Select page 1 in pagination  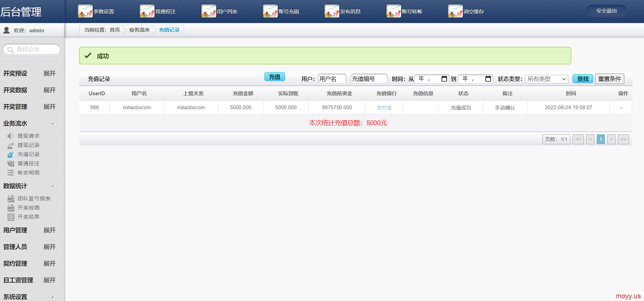601,139
